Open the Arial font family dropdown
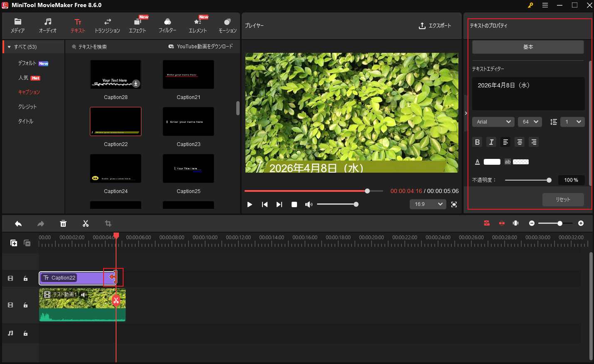The image size is (594, 364). [x=493, y=121]
